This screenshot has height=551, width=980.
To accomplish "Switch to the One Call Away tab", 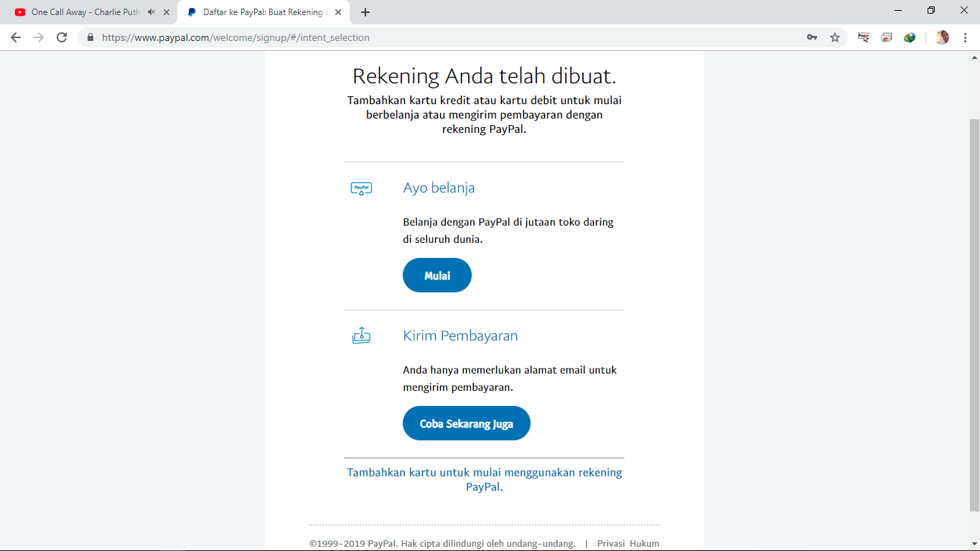I will click(x=85, y=12).
